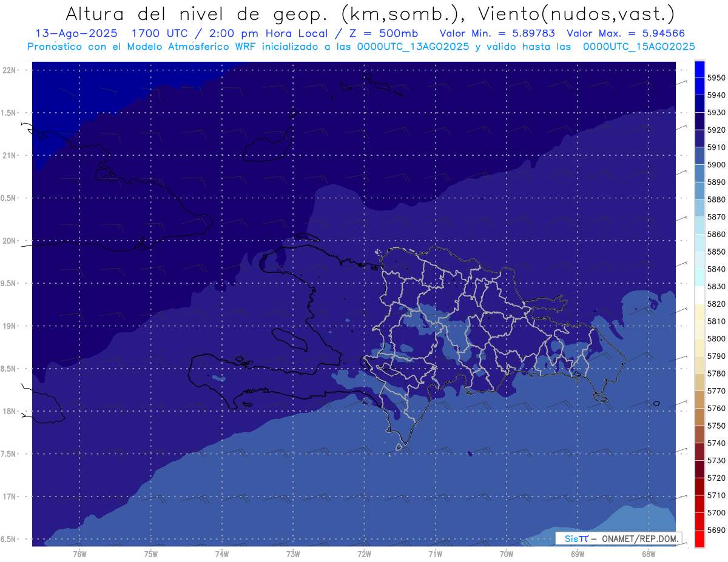Select the init time "0000UTC_13AGO2025"
This screenshot has width=728, height=562.
tap(414, 47)
